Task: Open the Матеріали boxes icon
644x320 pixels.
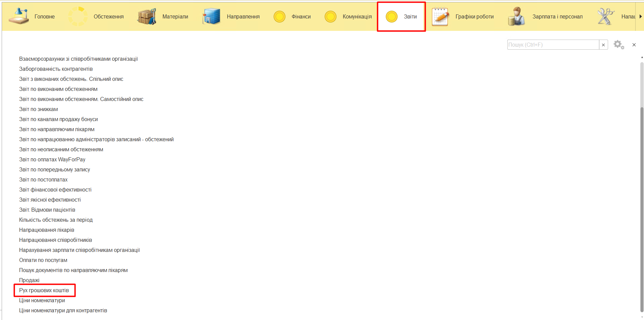Action: coord(147,16)
